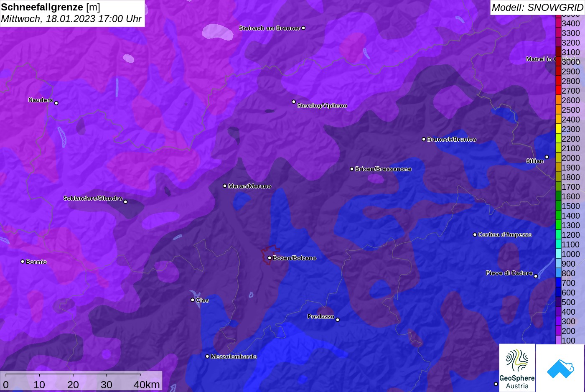The image size is (585, 392).
Task: Click the Cles location marker dot
Action: 193,300
